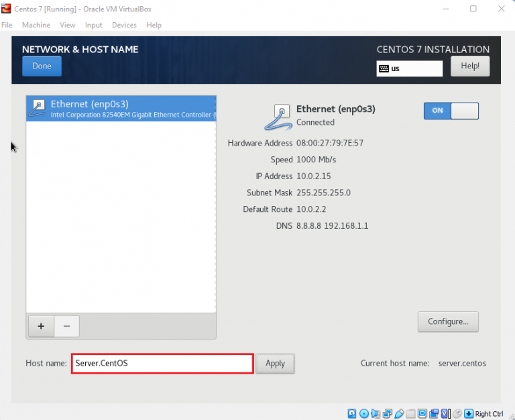Select the Ethernet (enp0s3) list entry

[x=121, y=109]
